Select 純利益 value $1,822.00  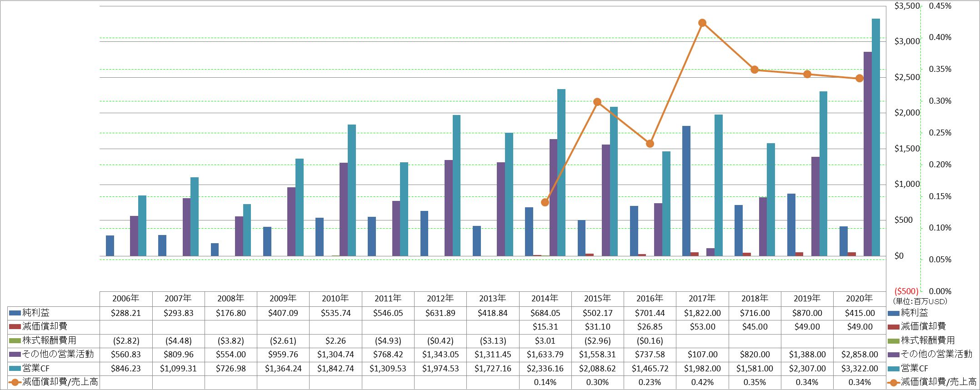[702, 313]
